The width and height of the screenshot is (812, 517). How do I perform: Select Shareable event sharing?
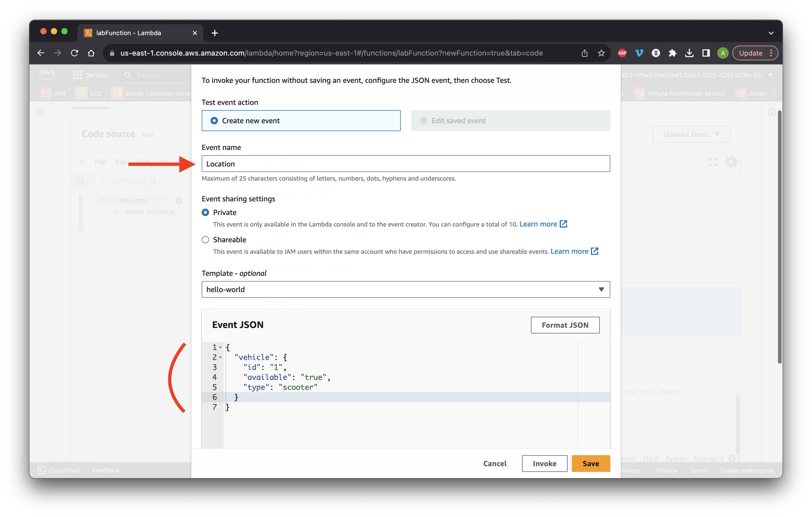205,240
